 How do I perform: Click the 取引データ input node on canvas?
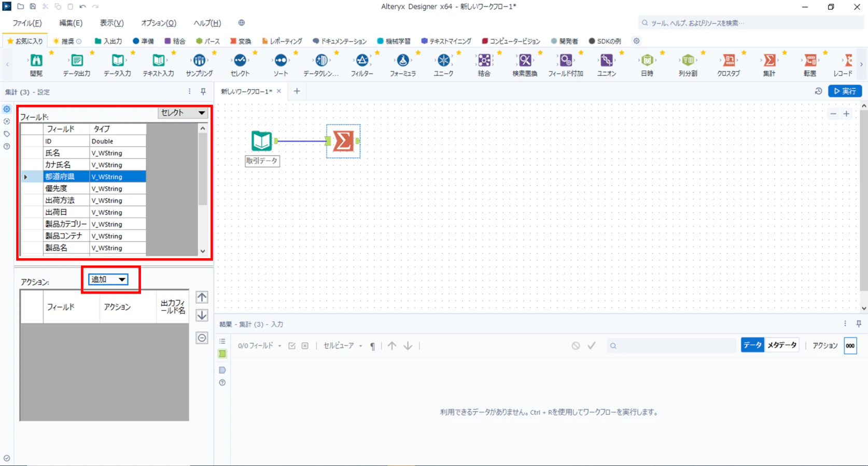coord(262,141)
